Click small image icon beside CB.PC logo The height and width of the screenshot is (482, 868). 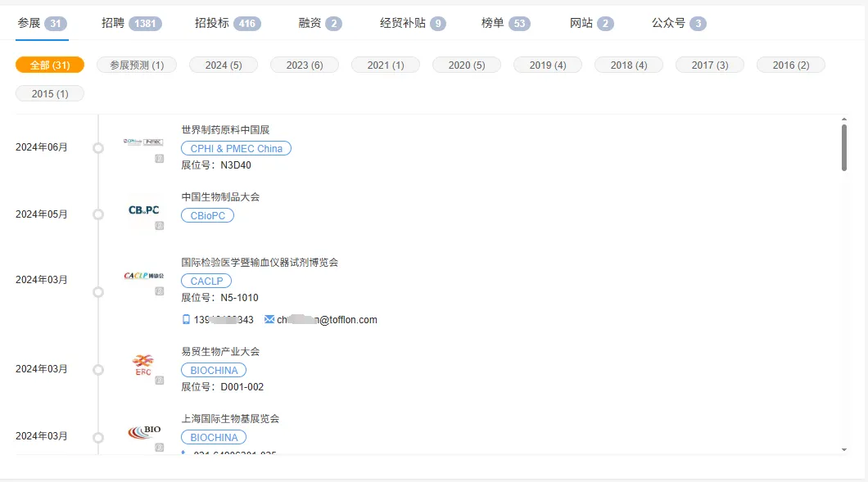click(x=160, y=226)
